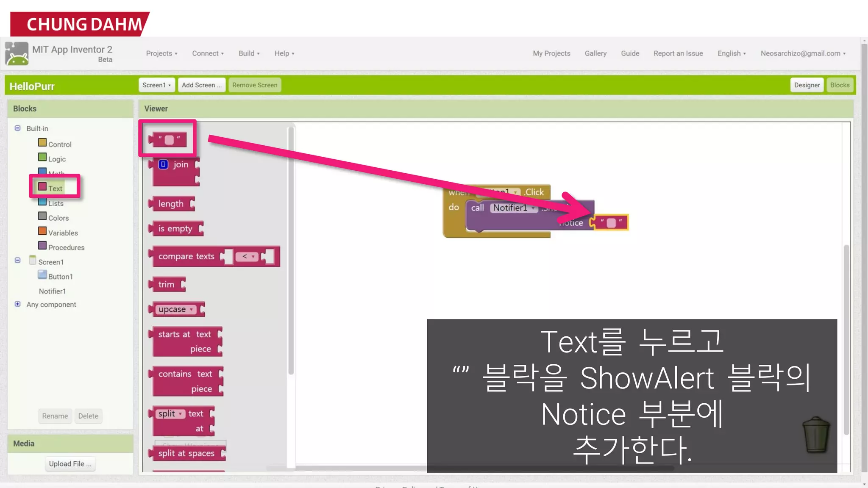
Task: Open the English language dropdown
Action: click(732, 53)
